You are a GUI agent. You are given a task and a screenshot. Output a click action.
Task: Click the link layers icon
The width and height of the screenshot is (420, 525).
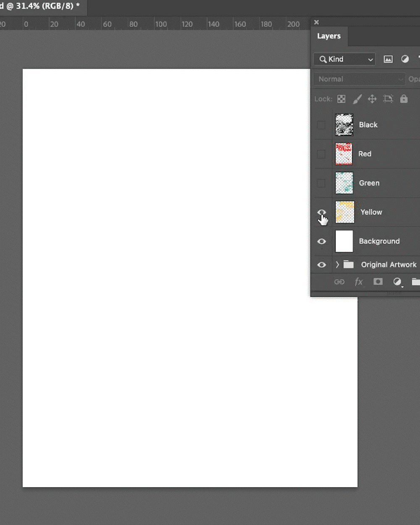(339, 282)
